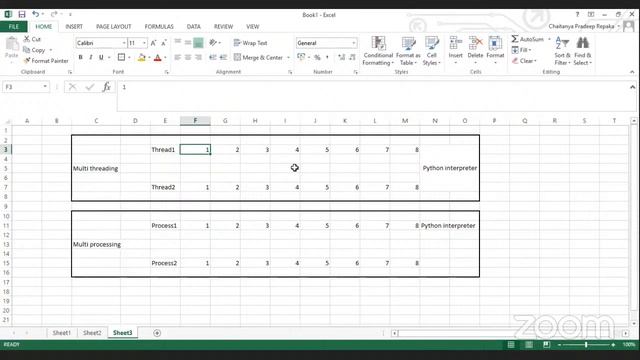Collapse the ribbon using the up chevron
Viewport: 640px width, 360px height.
[x=632, y=72]
